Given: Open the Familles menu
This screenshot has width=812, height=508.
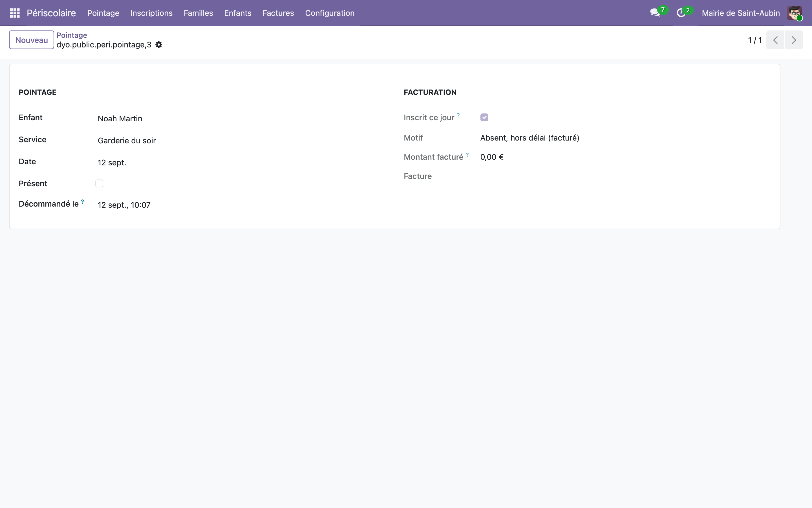Looking at the screenshot, I should [x=198, y=13].
